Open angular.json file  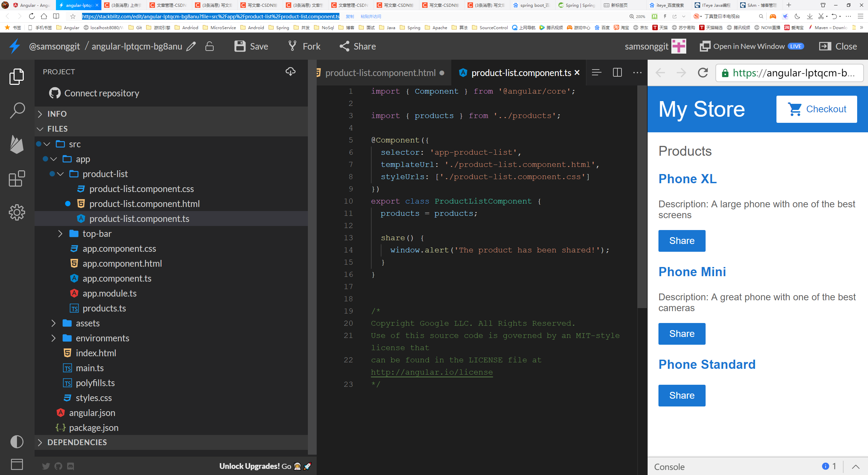92,413
